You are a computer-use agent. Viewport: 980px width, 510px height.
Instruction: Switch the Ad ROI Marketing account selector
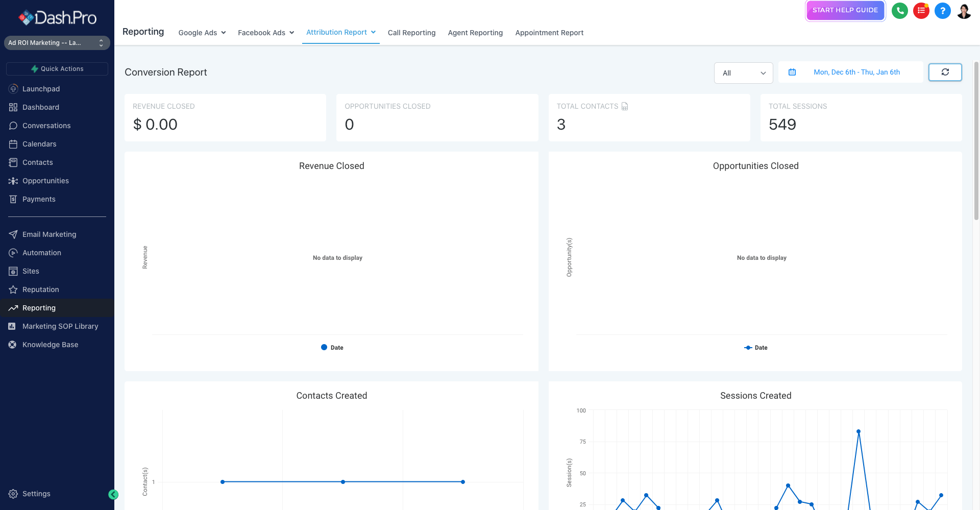[57, 43]
